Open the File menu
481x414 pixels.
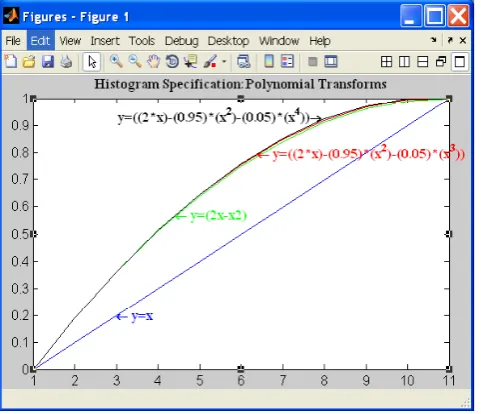pyautogui.click(x=13, y=41)
